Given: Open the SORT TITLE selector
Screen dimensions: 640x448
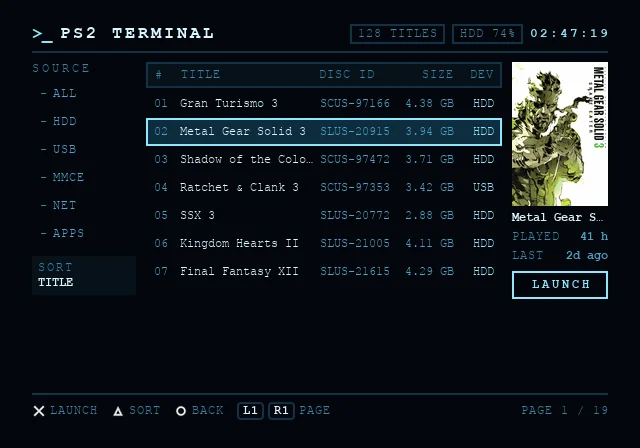Looking at the screenshot, I should [x=84, y=275].
